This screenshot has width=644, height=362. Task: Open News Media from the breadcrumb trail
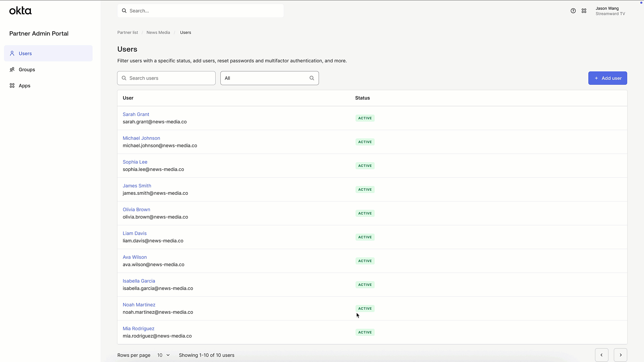(x=158, y=32)
